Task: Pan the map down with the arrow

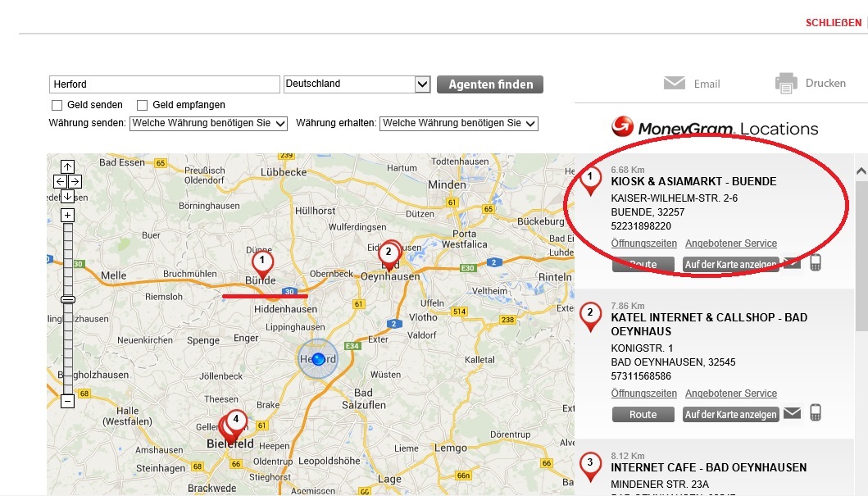Action: [x=67, y=196]
